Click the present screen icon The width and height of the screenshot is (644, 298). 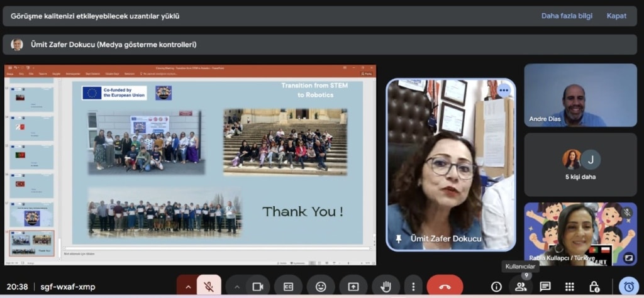point(352,287)
